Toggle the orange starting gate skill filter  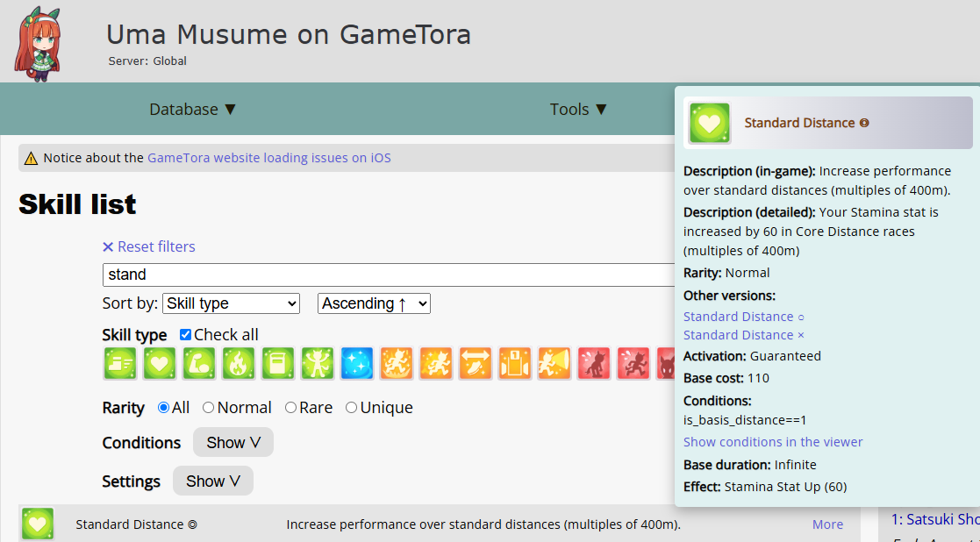pyautogui.click(x=515, y=363)
